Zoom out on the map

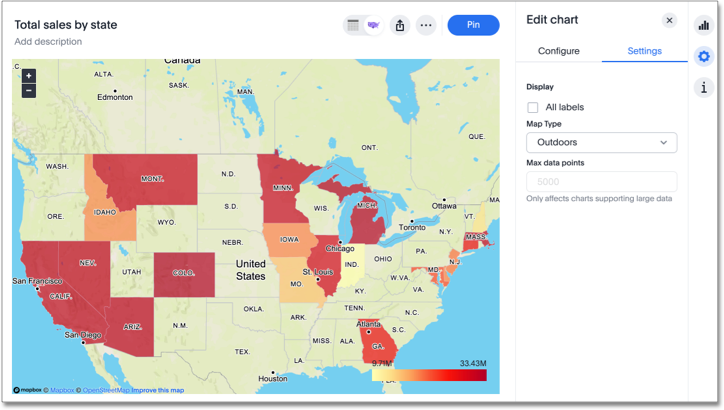pyautogui.click(x=29, y=91)
